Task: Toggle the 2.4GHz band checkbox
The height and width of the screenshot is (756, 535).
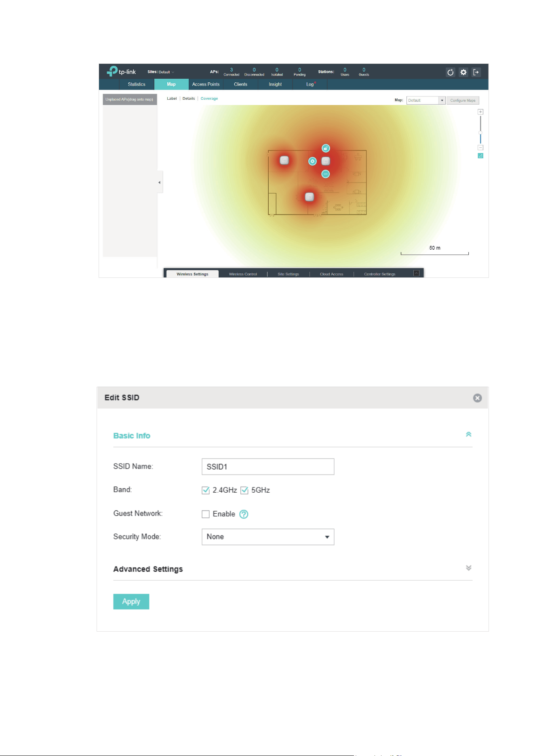Action: [206, 490]
